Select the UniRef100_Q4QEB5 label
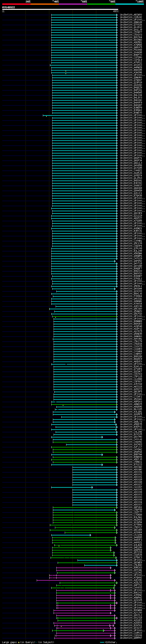This screenshot has height=644, width=146. point(131,537)
